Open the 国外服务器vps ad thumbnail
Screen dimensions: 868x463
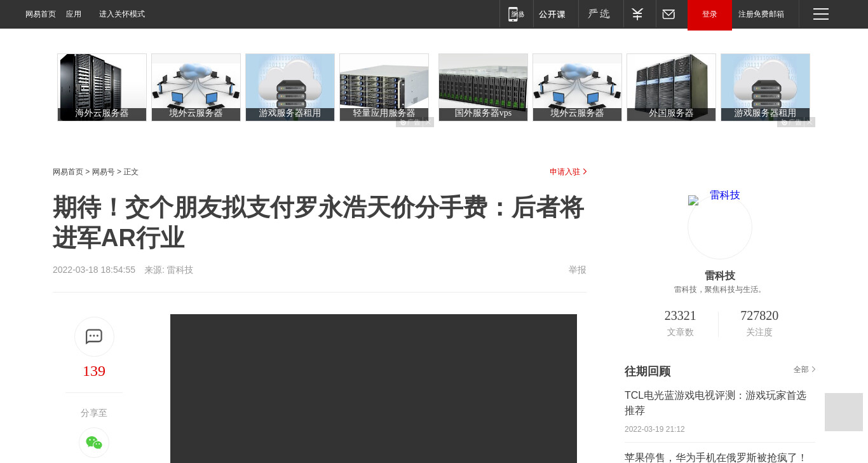[x=483, y=87]
